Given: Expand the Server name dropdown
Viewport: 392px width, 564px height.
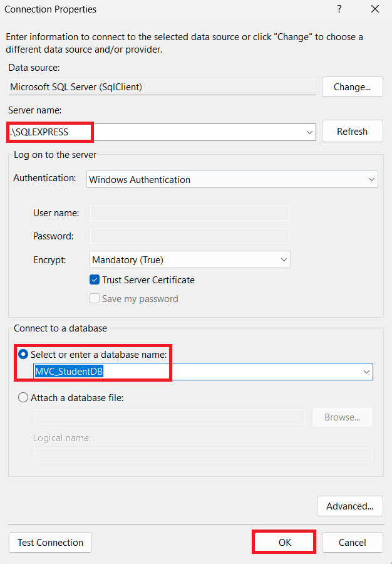Looking at the screenshot, I should pos(310,132).
